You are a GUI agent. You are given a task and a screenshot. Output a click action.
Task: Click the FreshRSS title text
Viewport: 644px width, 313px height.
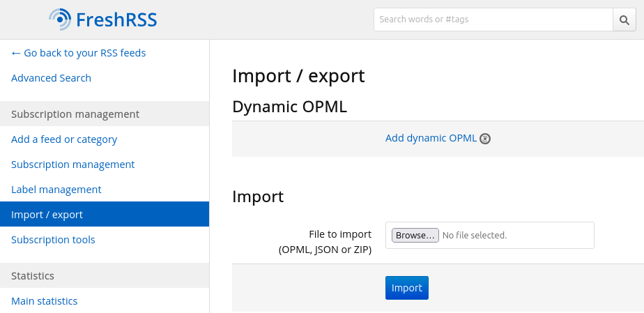tap(116, 20)
